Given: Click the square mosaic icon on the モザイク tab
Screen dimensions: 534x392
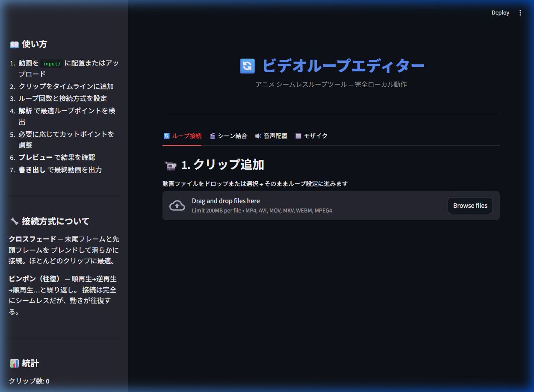Looking at the screenshot, I should (x=298, y=136).
